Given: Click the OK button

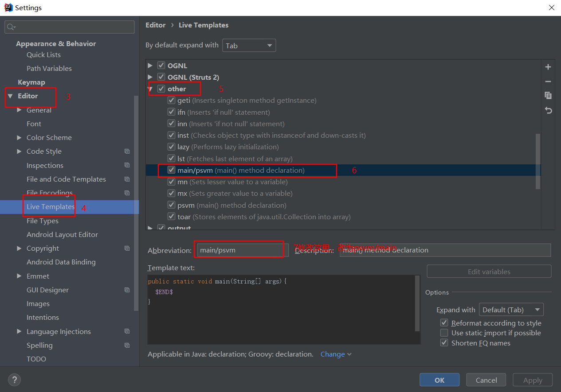Looking at the screenshot, I should pos(439,380).
